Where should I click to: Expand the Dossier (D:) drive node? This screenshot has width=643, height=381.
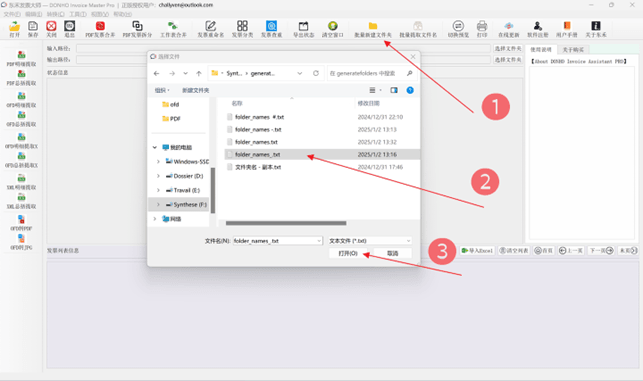click(x=158, y=176)
